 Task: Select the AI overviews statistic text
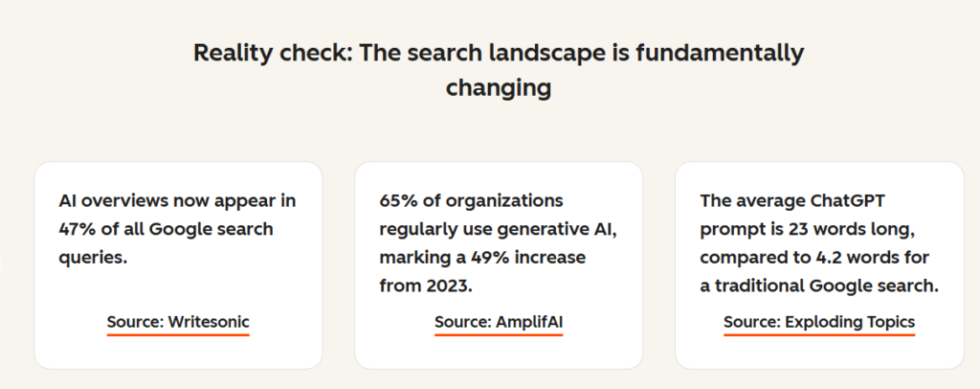tap(178, 230)
